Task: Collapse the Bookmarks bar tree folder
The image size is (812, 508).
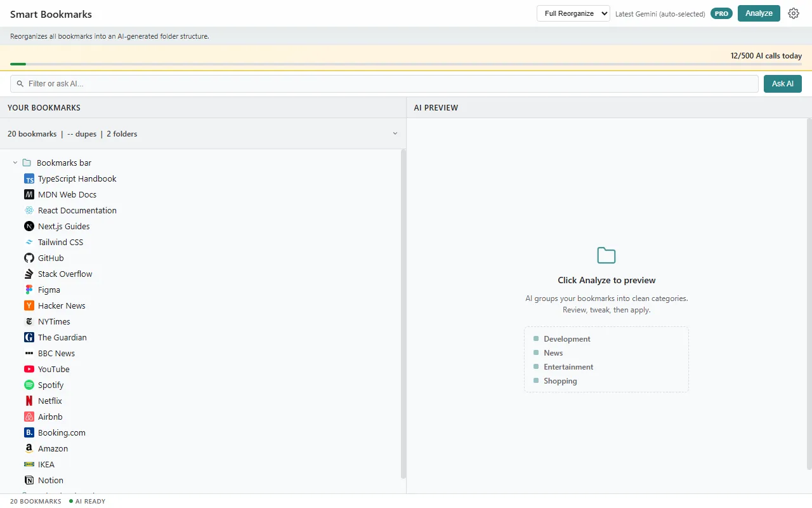Action: point(15,163)
